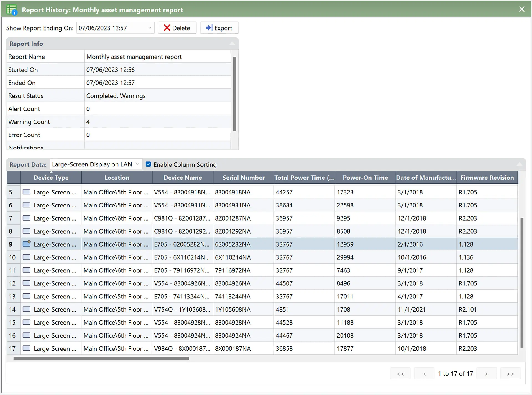Image resolution: width=532 pixels, height=395 pixels.
Task: Uncheck Enable Column Sorting checkbox
Action: click(x=149, y=164)
